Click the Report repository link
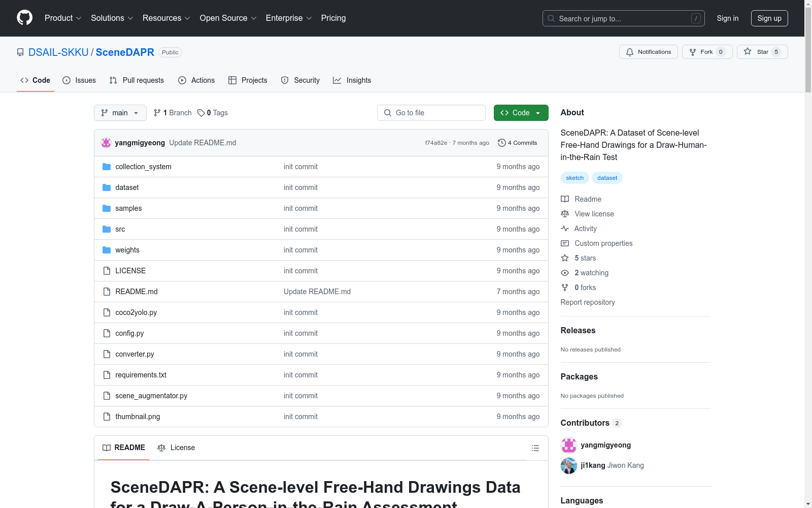 (x=588, y=302)
